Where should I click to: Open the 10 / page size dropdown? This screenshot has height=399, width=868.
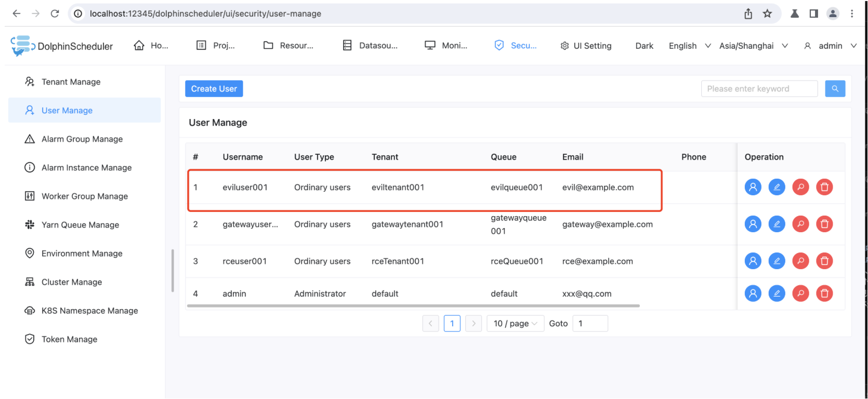coord(515,324)
